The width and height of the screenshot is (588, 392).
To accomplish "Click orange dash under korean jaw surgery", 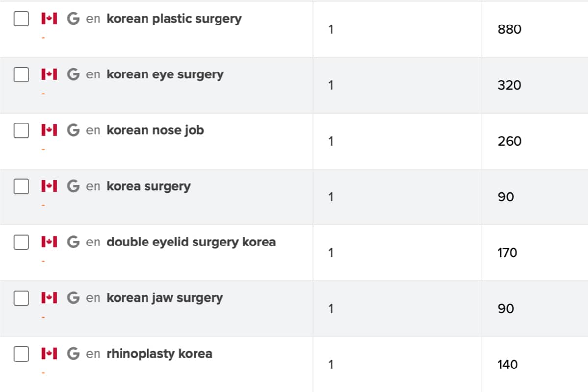I will point(43,317).
